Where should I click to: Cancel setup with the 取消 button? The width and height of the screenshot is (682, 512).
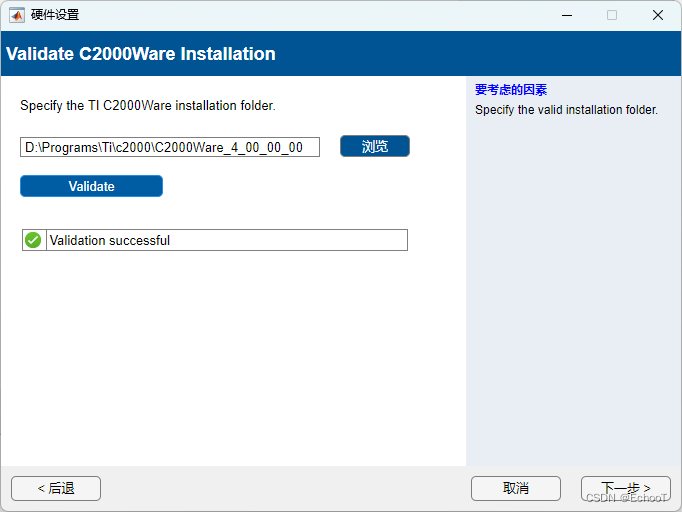tap(516, 489)
